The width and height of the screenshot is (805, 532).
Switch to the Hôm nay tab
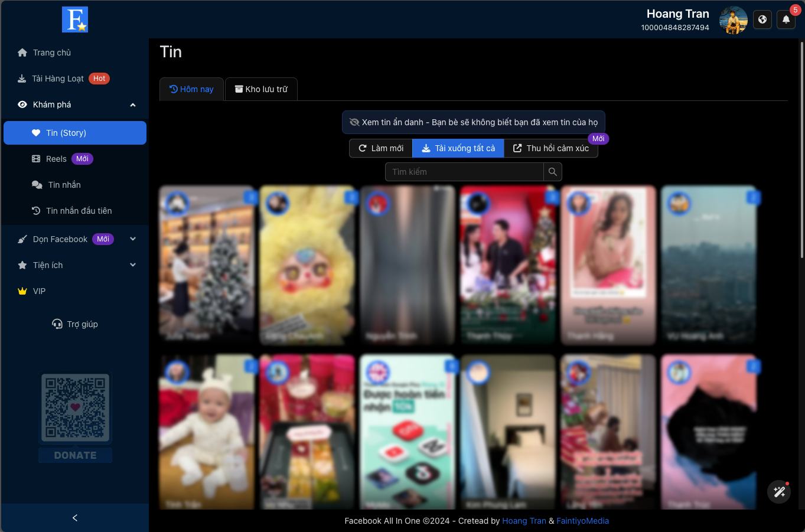click(x=191, y=89)
